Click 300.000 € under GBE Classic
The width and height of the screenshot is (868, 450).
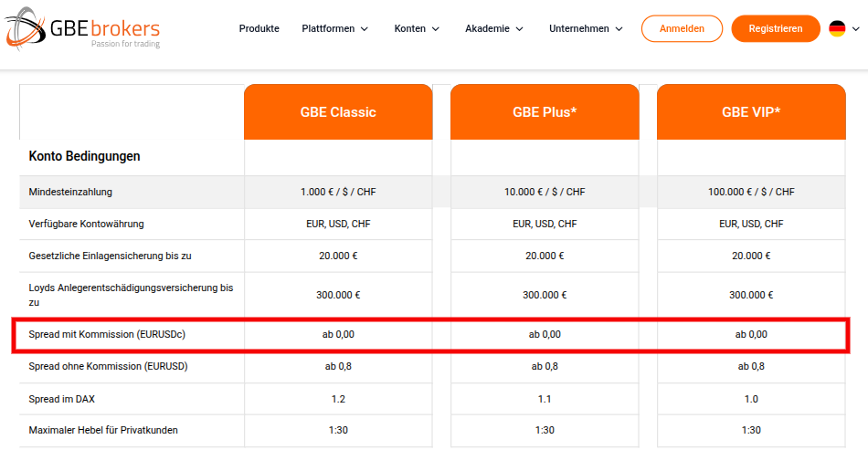pyautogui.click(x=338, y=295)
